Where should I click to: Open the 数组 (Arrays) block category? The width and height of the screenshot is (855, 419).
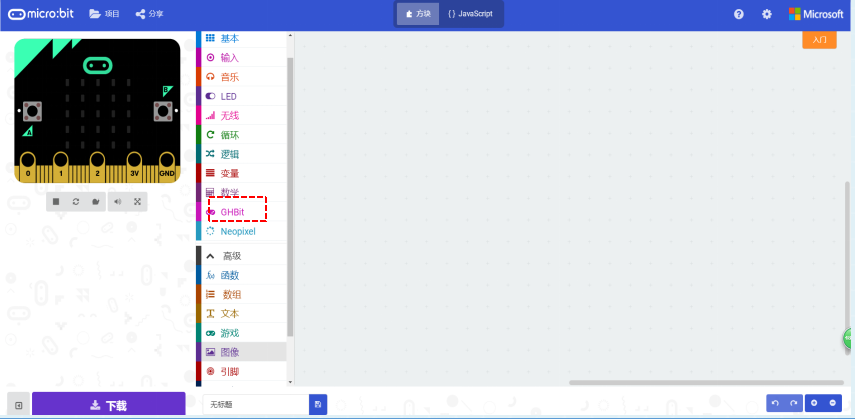241,295
